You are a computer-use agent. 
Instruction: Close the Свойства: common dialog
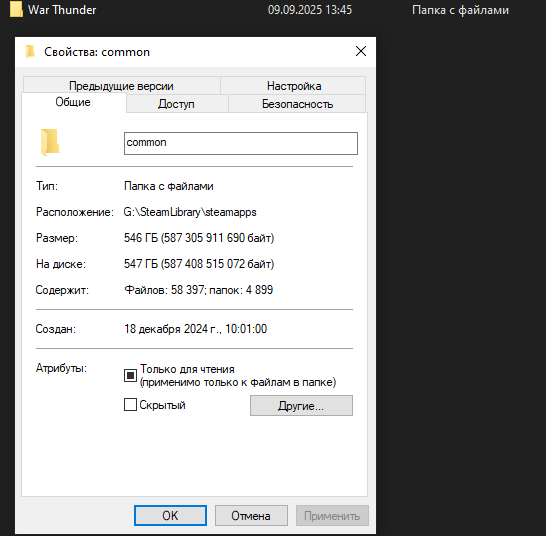[x=361, y=51]
